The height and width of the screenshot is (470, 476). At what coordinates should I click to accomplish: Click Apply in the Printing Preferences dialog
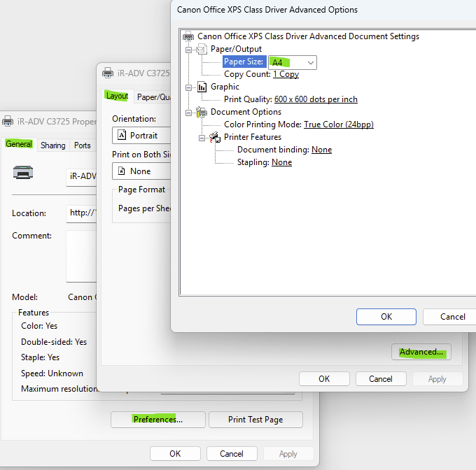click(437, 379)
